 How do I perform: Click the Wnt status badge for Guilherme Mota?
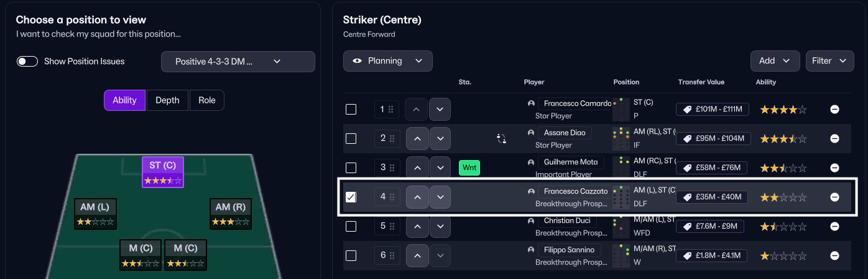(469, 168)
